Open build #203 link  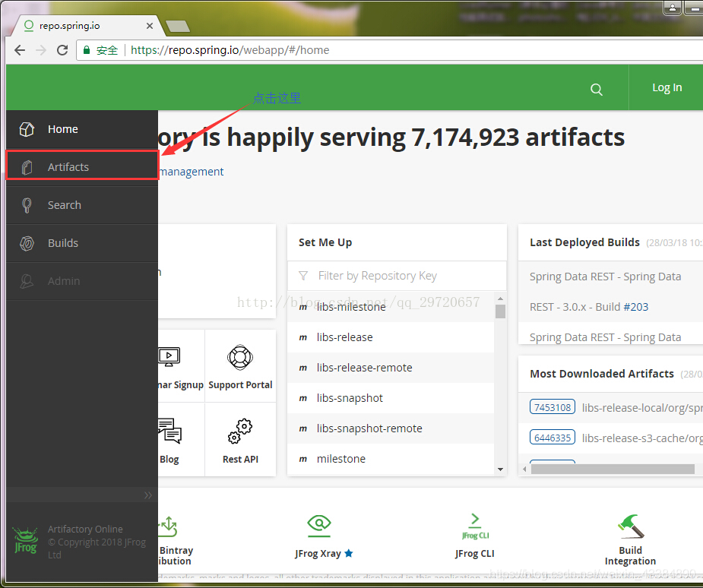[636, 307]
